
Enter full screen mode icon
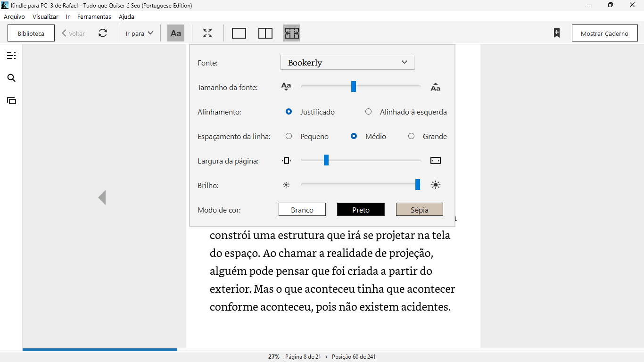click(x=207, y=33)
